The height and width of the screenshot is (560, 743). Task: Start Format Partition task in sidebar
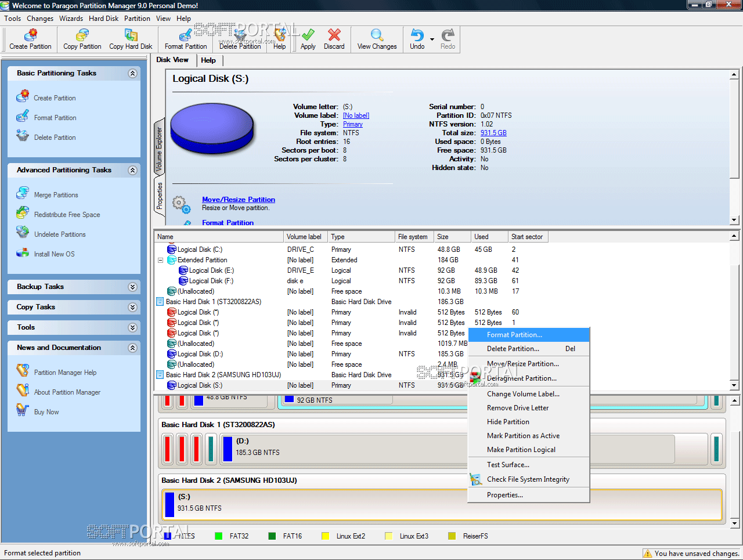[55, 118]
